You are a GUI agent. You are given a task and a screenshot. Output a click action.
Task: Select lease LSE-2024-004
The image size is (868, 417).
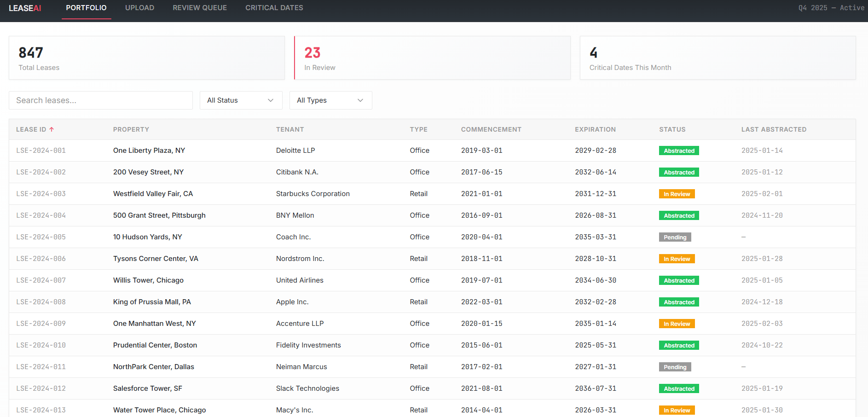[41, 215]
